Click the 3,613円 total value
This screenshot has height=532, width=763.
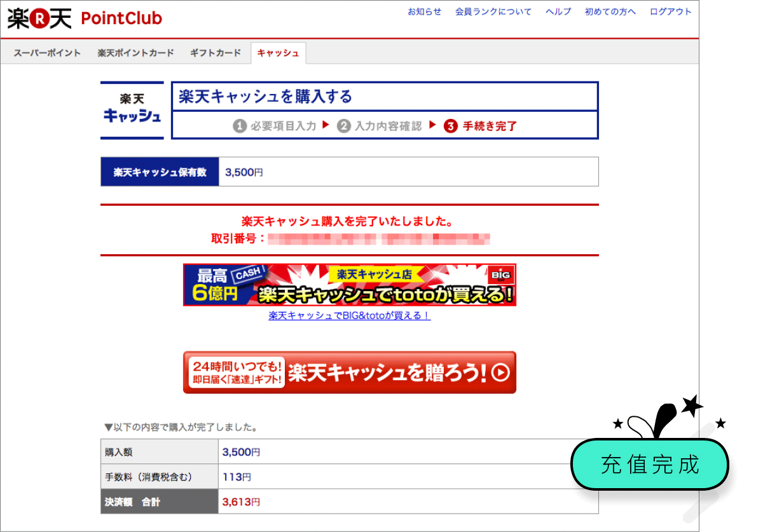(x=241, y=501)
